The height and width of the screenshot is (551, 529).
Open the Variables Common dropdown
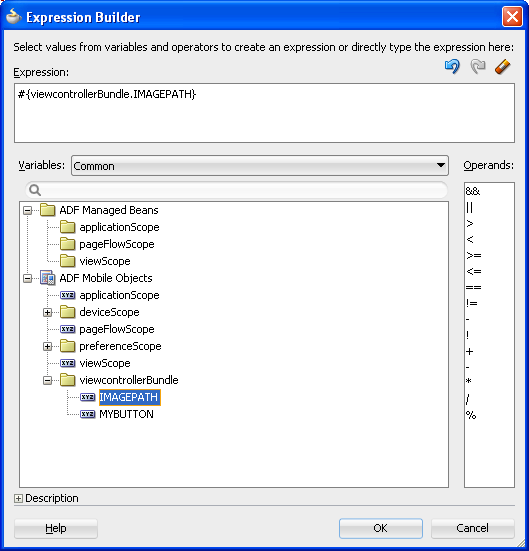pos(260,166)
